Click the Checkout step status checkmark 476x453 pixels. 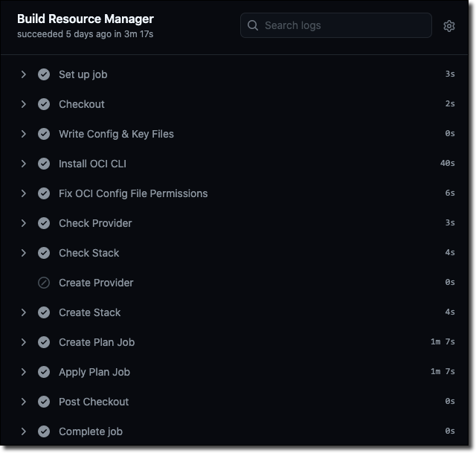coord(44,104)
